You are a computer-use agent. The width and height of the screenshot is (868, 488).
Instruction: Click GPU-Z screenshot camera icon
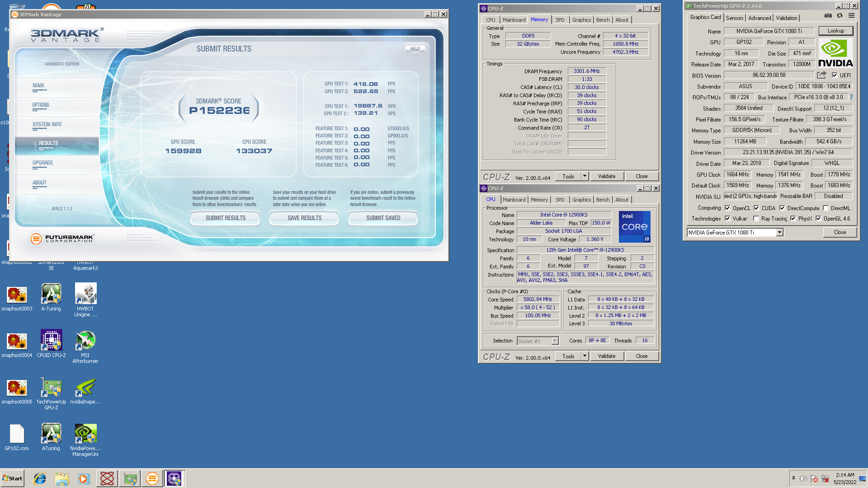pyautogui.click(x=828, y=15)
